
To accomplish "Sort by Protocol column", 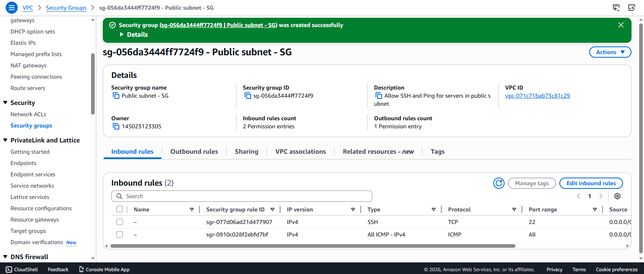I will [x=514, y=209].
